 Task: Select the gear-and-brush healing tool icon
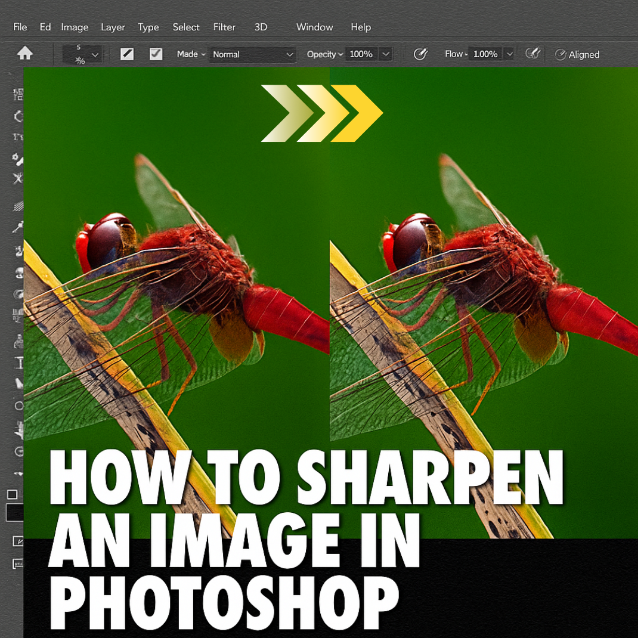(x=17, y=159)
